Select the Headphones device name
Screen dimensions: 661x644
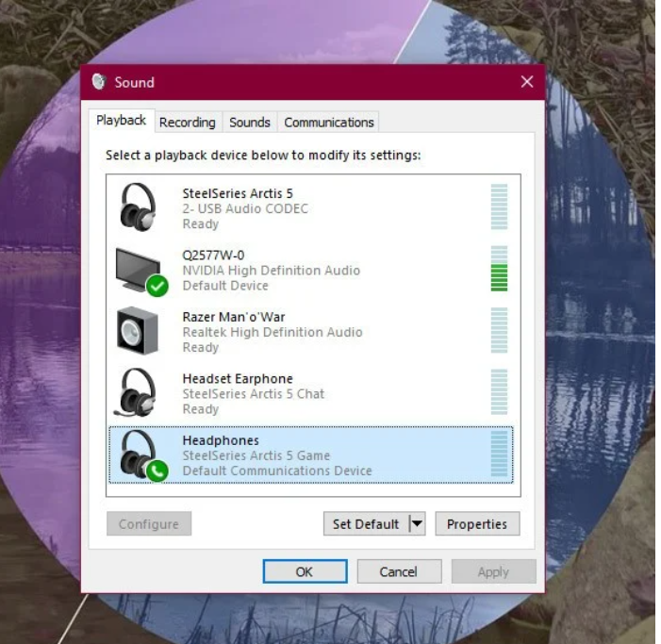click(x=221, y=440)
